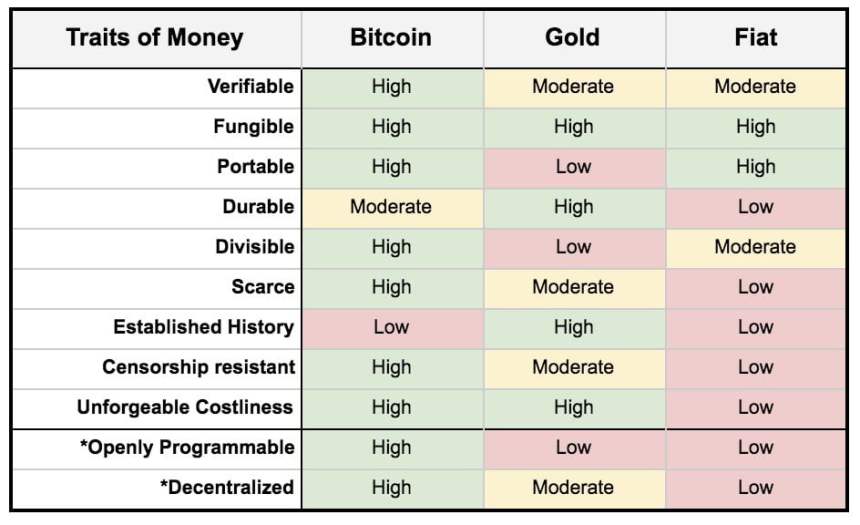Click the Divisible row label
860x525 pixels.
point(254,247)
